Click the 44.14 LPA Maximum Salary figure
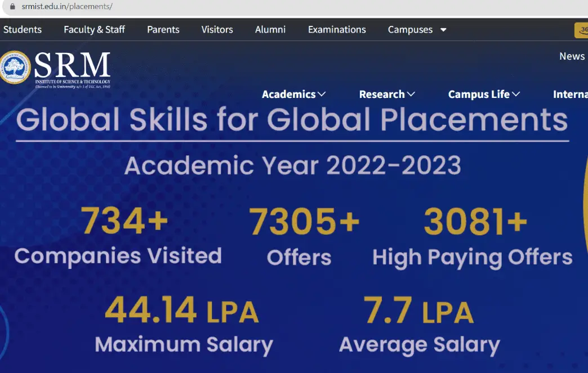Screen dimensions: 588x373 [184, 325]
